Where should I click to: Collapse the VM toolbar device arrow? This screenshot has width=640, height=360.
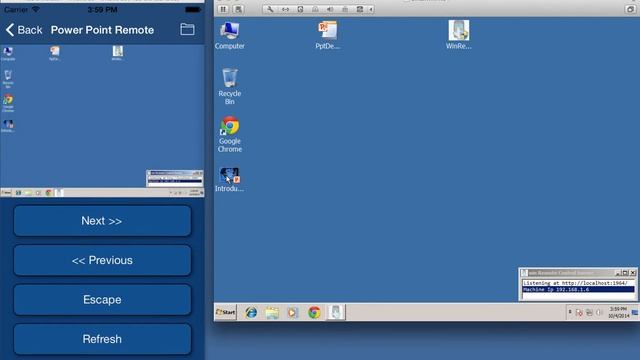[371, 9]
